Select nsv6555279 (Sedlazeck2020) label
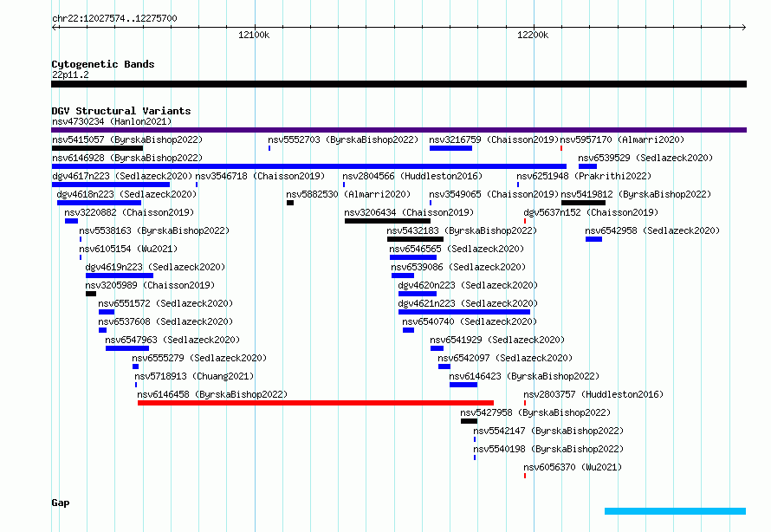 [x=199, y=358]
